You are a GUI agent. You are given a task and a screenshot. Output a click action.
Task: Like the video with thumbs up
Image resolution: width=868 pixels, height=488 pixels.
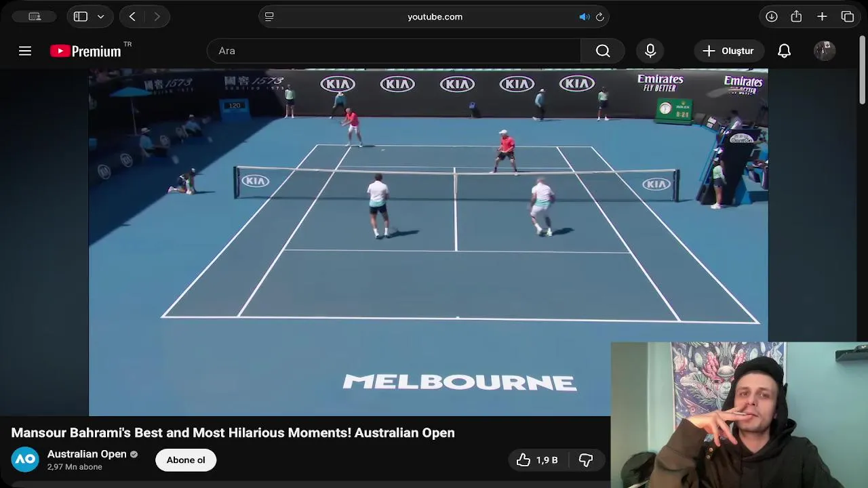[x=537, y=460]
